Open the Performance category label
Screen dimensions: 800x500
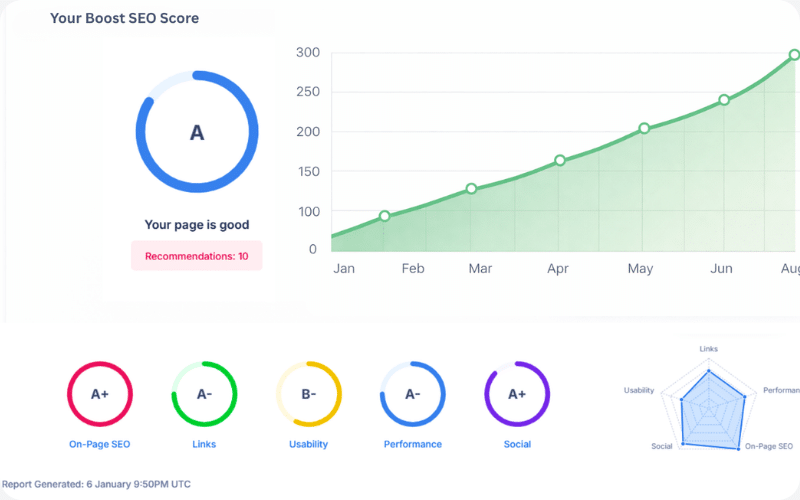412,444
